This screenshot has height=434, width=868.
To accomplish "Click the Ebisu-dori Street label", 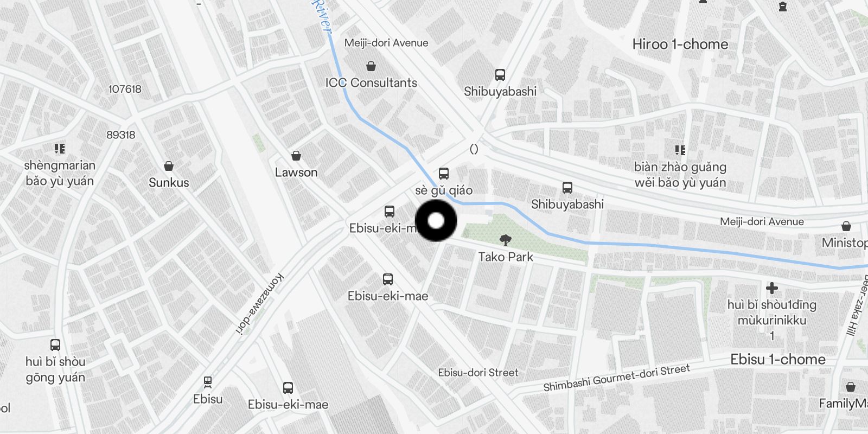I will pos(478,373).
